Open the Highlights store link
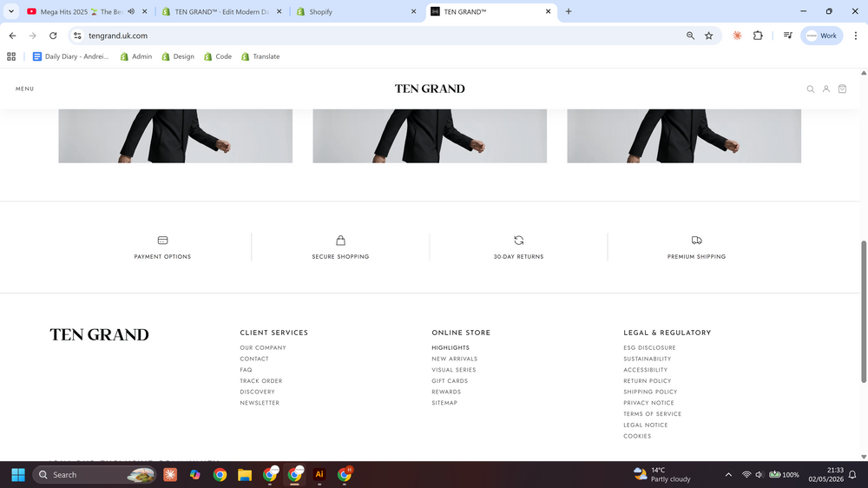Screen dimensions: 868x488 [x=450, y=348]
